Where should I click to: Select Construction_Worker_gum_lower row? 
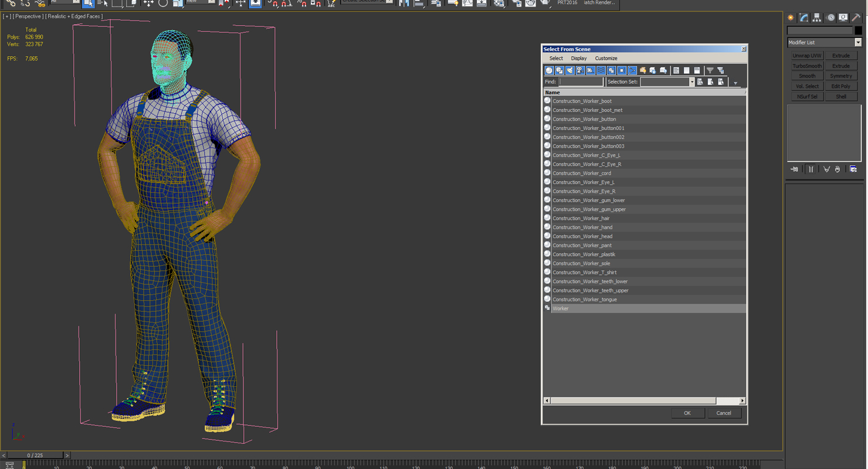coord(645,200)
